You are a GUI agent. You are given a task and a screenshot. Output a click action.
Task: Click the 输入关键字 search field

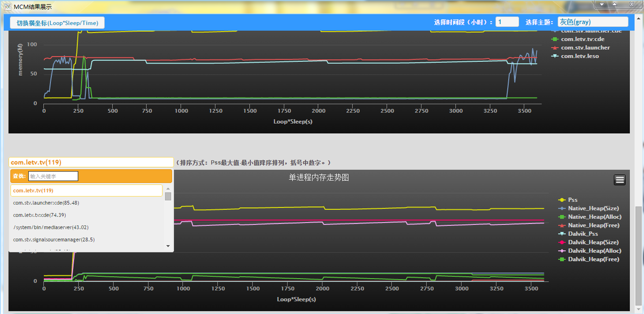53,176
